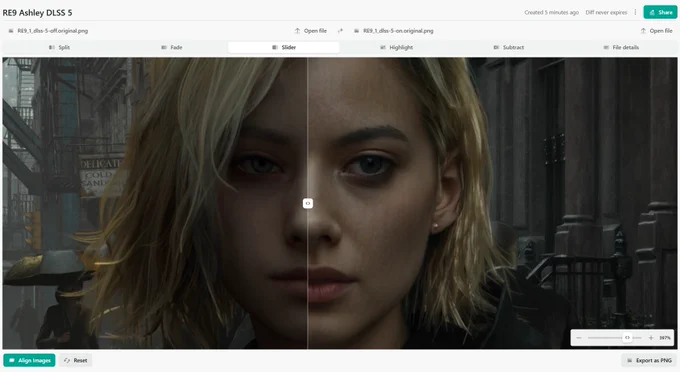
Task: Swap the left and right images
Action: click(x=340, y=31)
